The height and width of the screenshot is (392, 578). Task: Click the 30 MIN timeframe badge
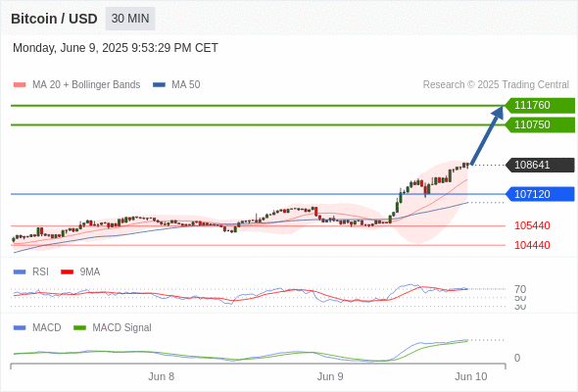click(x=130, y=19)
